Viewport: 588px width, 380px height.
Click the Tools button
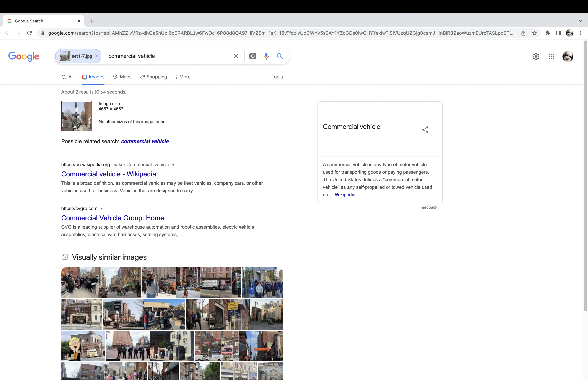pos(277,77)
